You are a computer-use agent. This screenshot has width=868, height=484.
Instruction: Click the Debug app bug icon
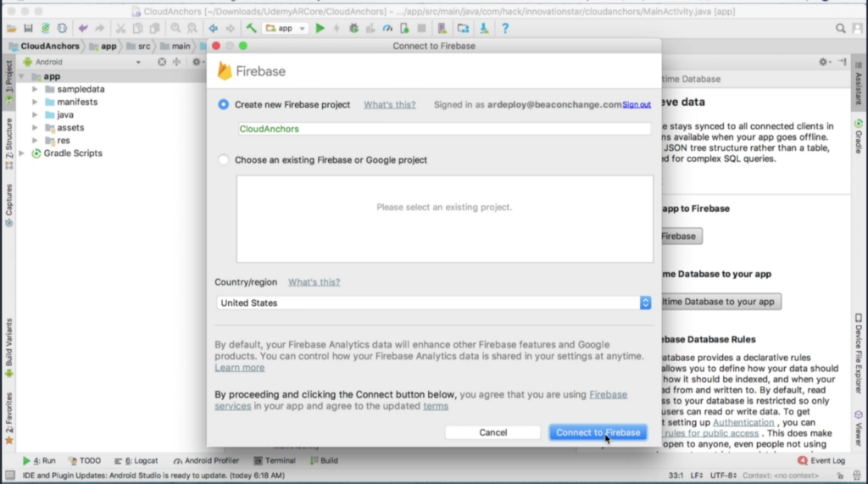point(353,28)
